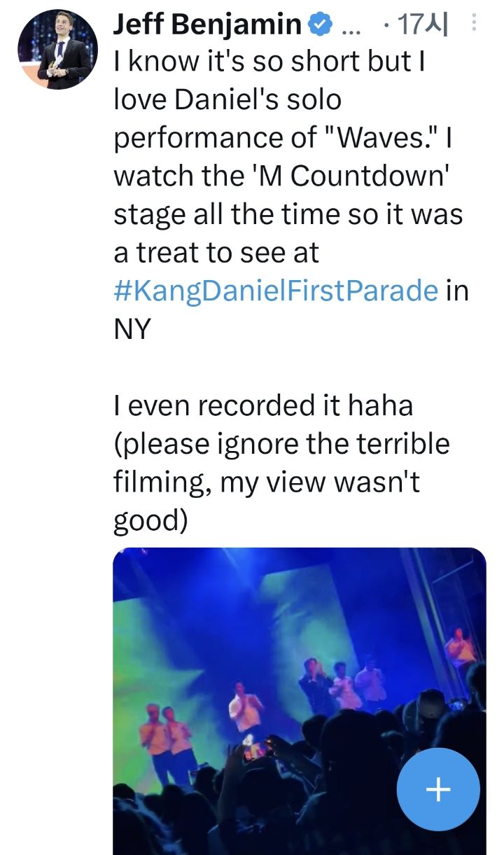Tap the 'M Countdown' text in the tweet
Screen dimensions: 504x855
pyautogui.click(x=369, y=176)
